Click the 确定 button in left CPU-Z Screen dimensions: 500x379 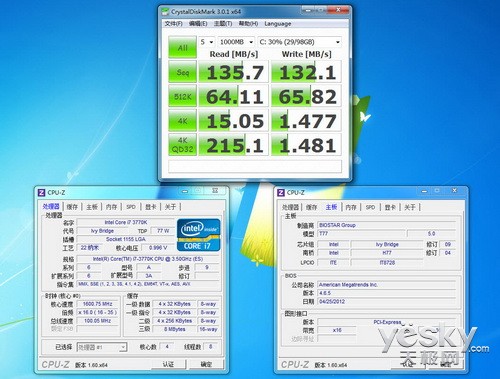(206, 364)
